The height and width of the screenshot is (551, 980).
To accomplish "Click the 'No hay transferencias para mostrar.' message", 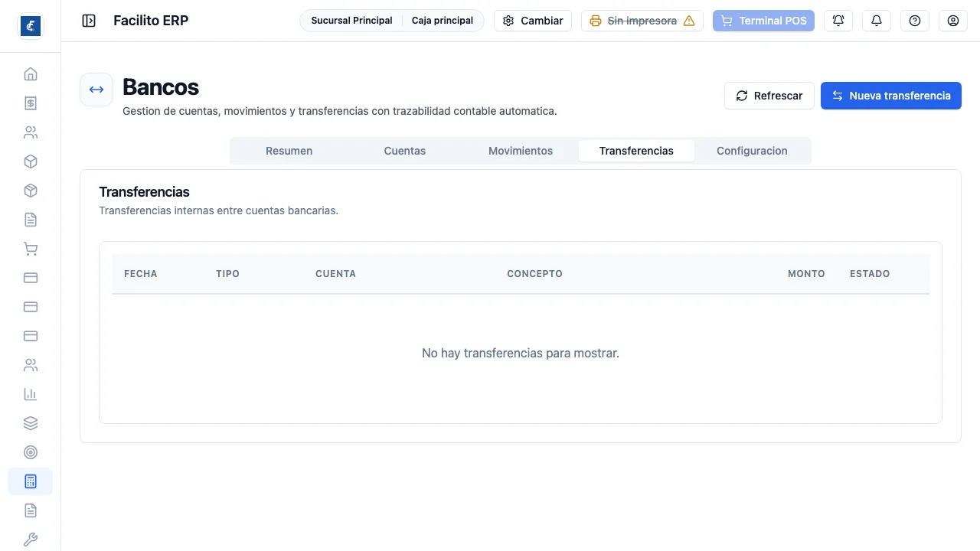I will tap(521, 353).
